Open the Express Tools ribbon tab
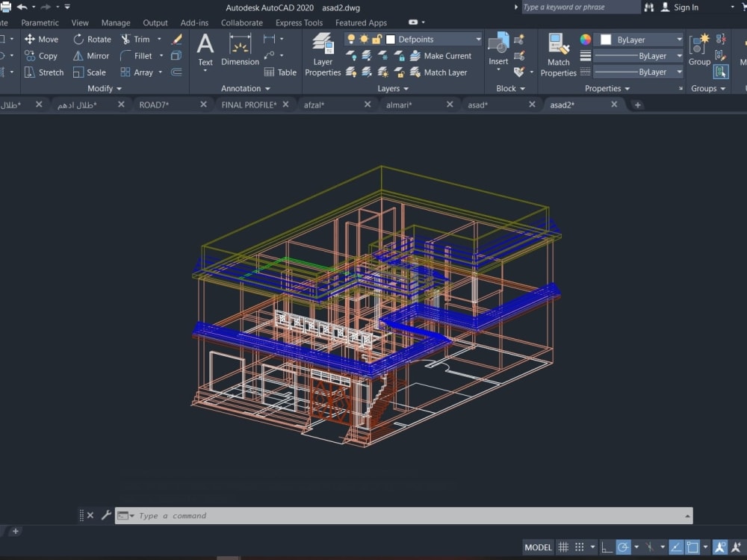Screen dimensions: 747x560 tap(299, 23)
